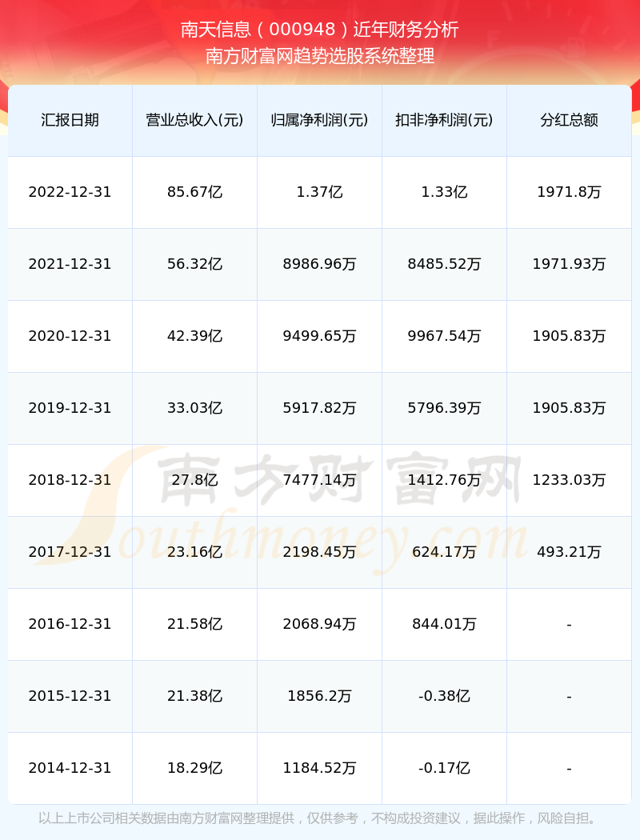Click the revenue value 42.39亿
The height and width of the screenshot is (840, 640).
tap(195, 336)
